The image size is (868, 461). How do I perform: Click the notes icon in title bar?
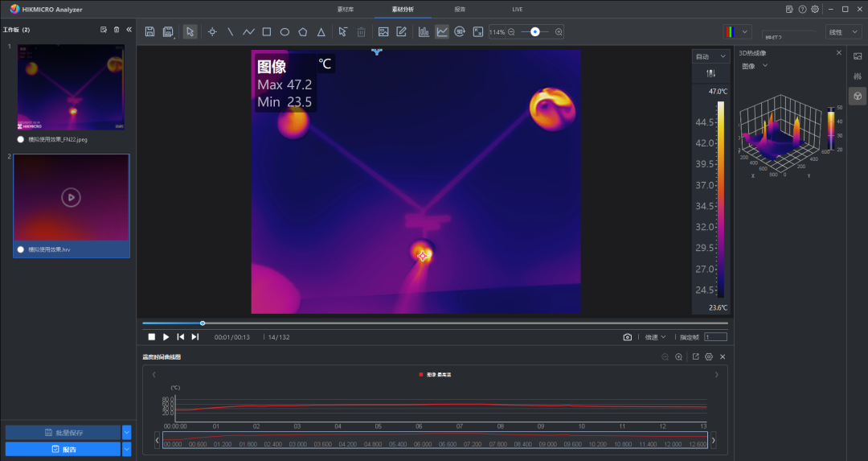click(789, 9)
